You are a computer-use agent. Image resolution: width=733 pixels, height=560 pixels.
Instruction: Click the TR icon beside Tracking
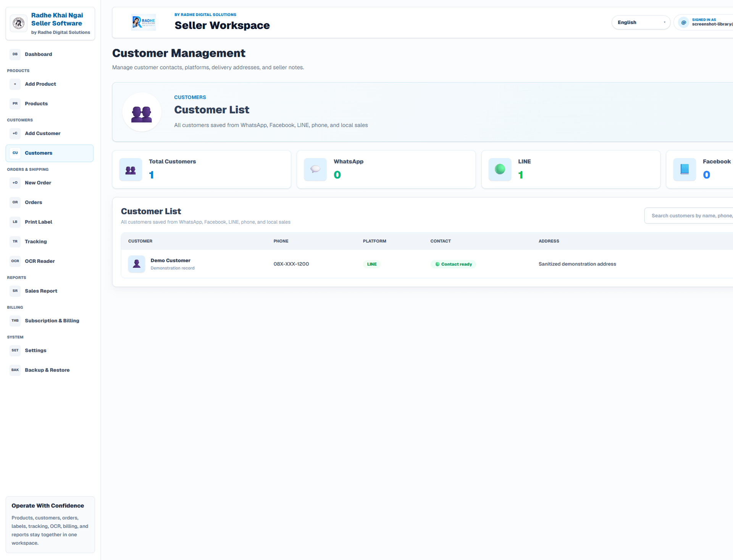tap(15, 241)
